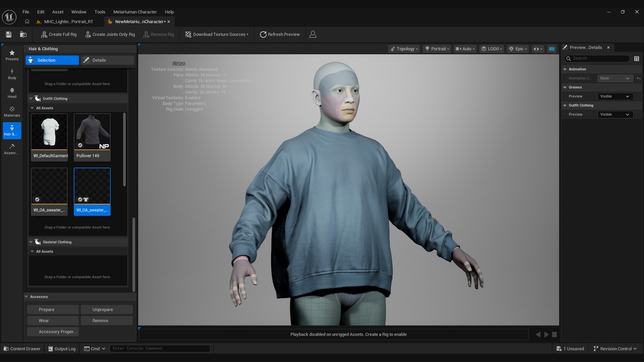Image resolution: width=644 pixels, height=362 pixels.
Task: Refresh the character preview
Action: (x=280, y=34)
